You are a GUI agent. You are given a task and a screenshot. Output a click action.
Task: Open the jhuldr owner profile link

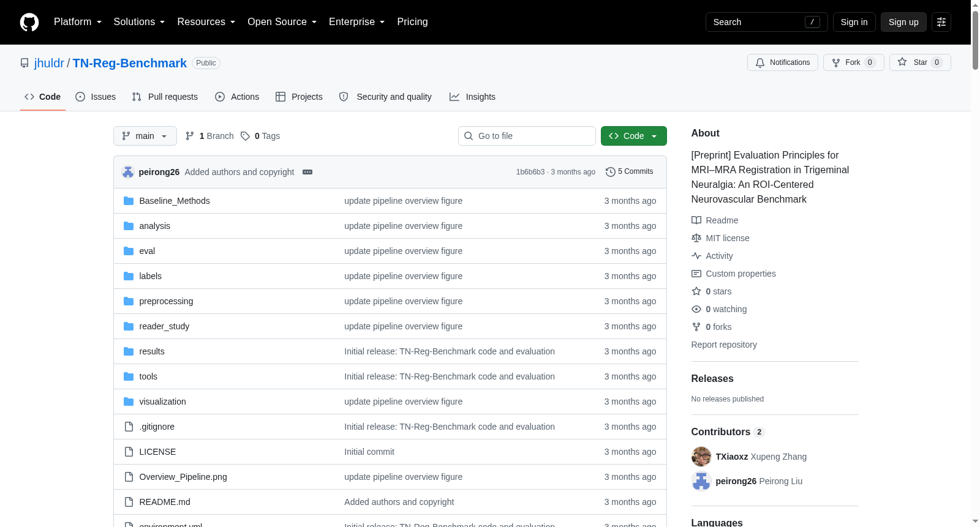pos(49,63)
